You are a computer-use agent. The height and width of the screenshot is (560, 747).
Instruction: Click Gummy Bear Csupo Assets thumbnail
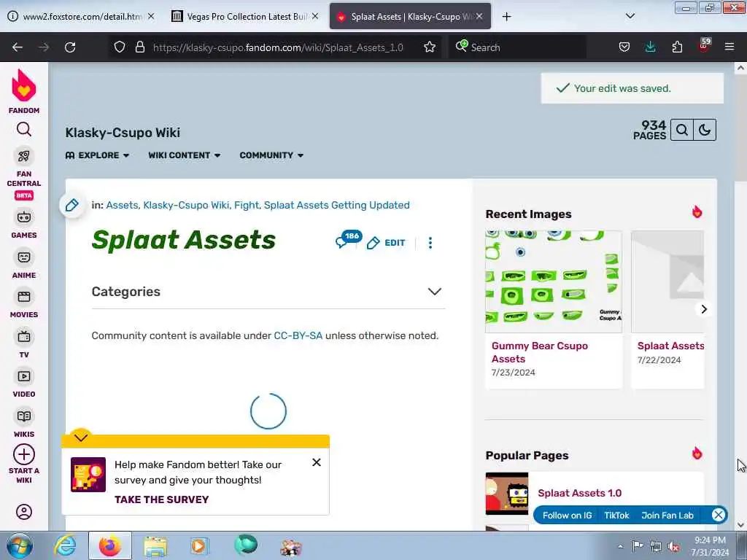point(554,282)
